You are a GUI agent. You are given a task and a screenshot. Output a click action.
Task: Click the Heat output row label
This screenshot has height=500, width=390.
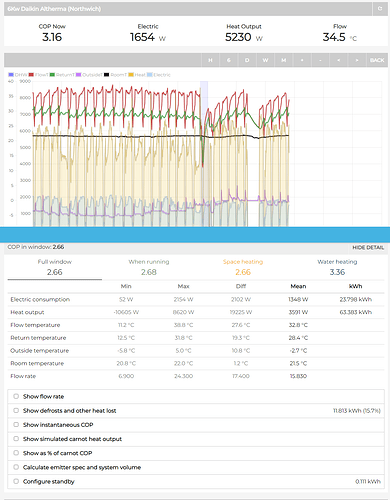coord(27,312)
